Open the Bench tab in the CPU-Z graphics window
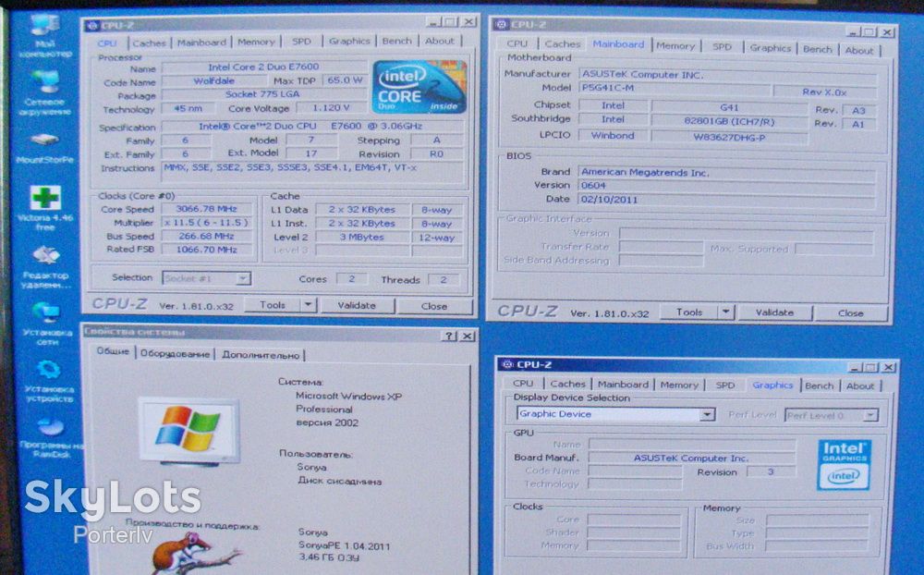Viewport: 924px width, 575px height. [x=819, y=385]
